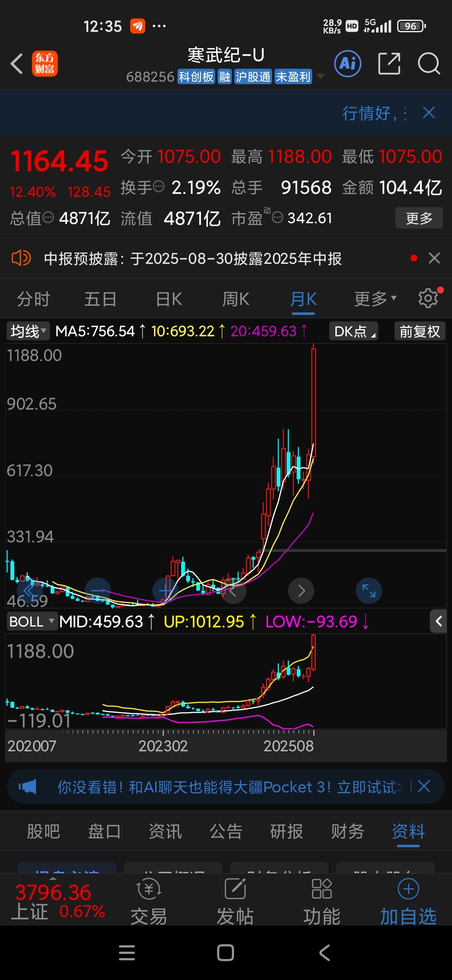Screen dimensions: 452x980
Task: Open the 盘口 tab
Action: (104, 831)
